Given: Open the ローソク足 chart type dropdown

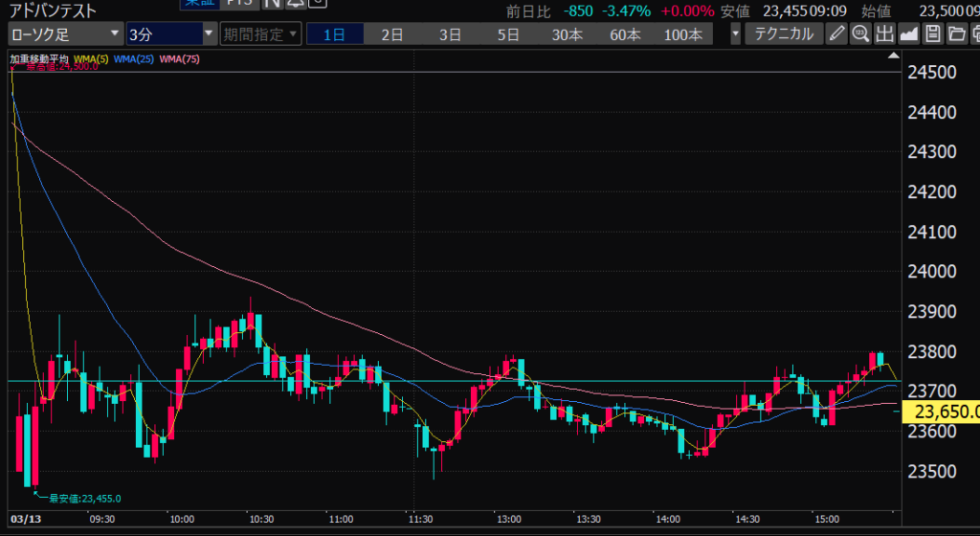Looking at the screenshot, I should [x=65, y=34].
